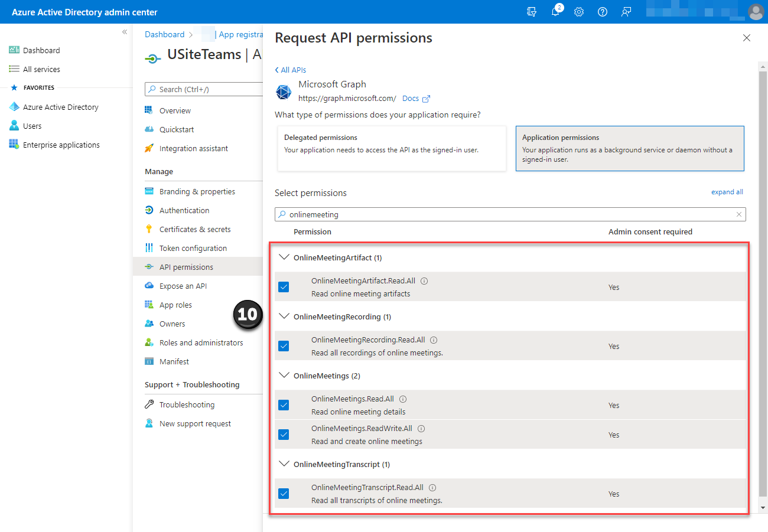Open the notifications bell
The height and width of the screenshot is (532, 768).
click(556, 12)
